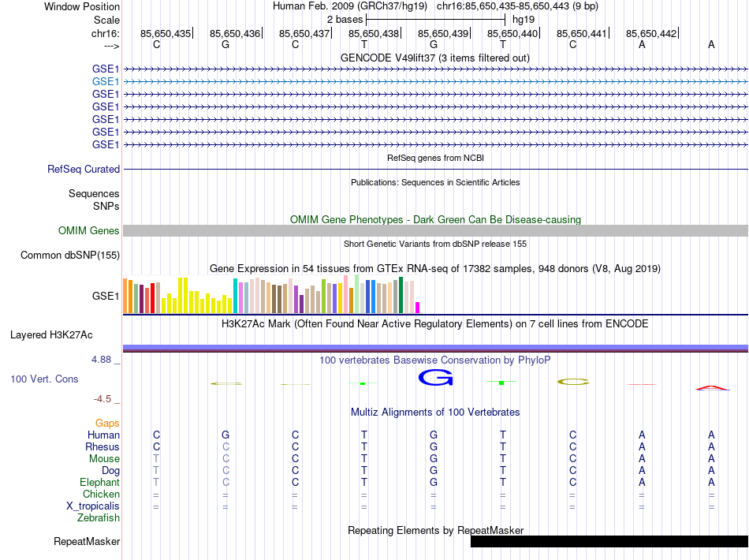Click the blue H3K27Ac signal bar
This screenshot has width=749, height=560.
pos(435,347)
